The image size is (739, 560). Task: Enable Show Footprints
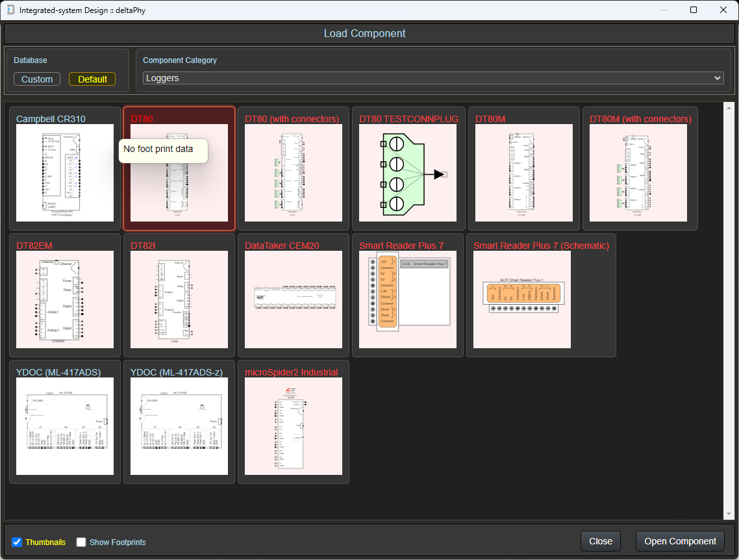81,542
